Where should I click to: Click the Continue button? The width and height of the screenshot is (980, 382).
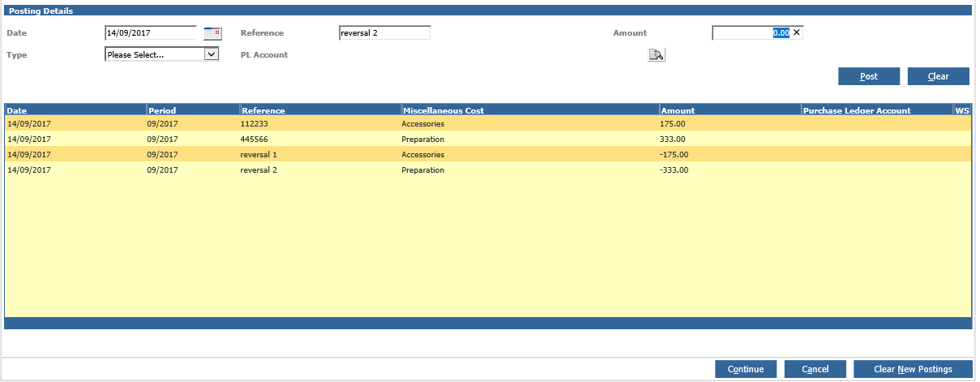tap(746, 369)
